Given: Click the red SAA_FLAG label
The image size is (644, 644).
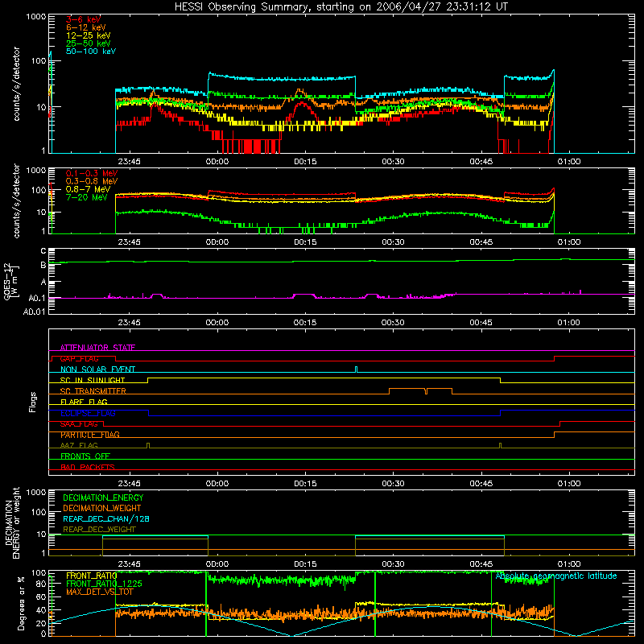Looking at the screenshot, I should [x=79, y=424].
